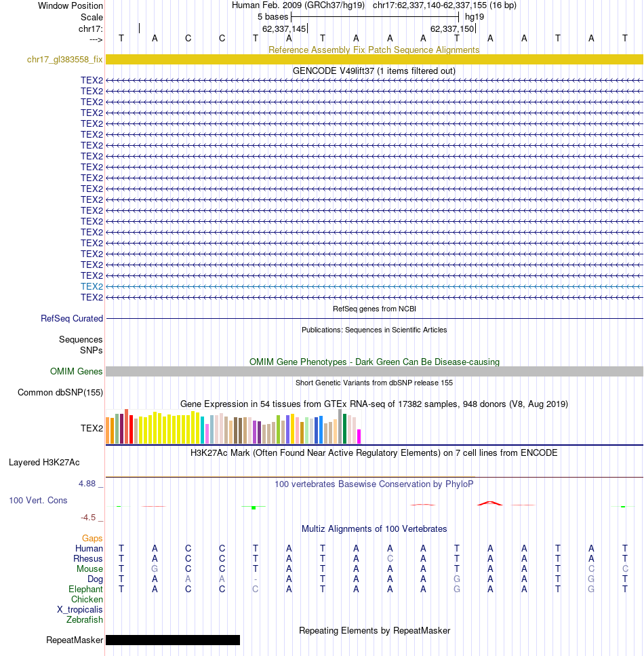This screenshot has width=644, height=656.
Task: Click the bright red bar in GTEx chart
Action: [x=132, y=429]
